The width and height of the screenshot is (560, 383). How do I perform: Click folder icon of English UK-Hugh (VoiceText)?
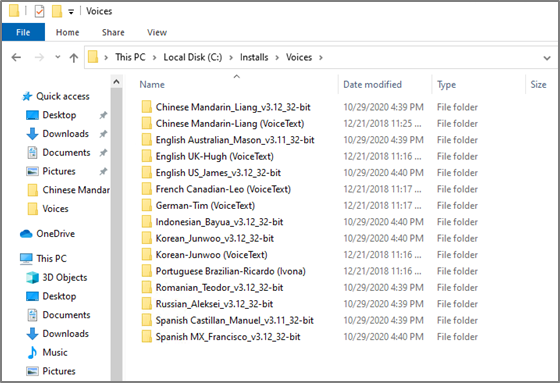tap(146, 156)
